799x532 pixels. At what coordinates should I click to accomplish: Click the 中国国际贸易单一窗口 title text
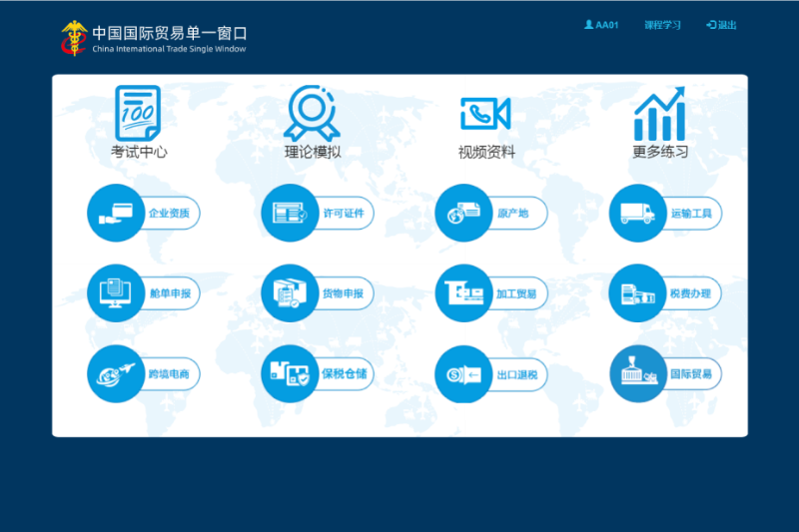tap(170, 34)
